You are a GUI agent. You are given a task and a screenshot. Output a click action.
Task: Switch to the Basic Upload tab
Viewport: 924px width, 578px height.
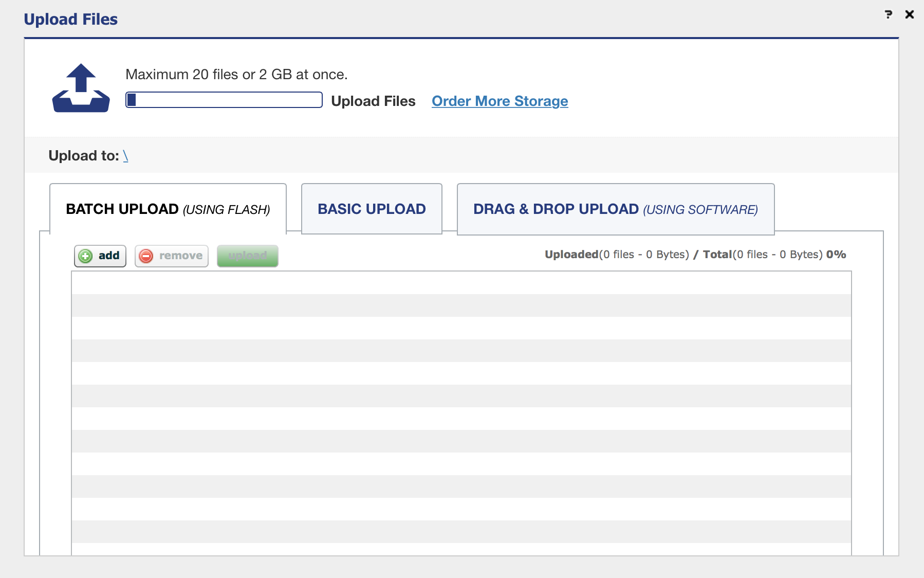371,209
